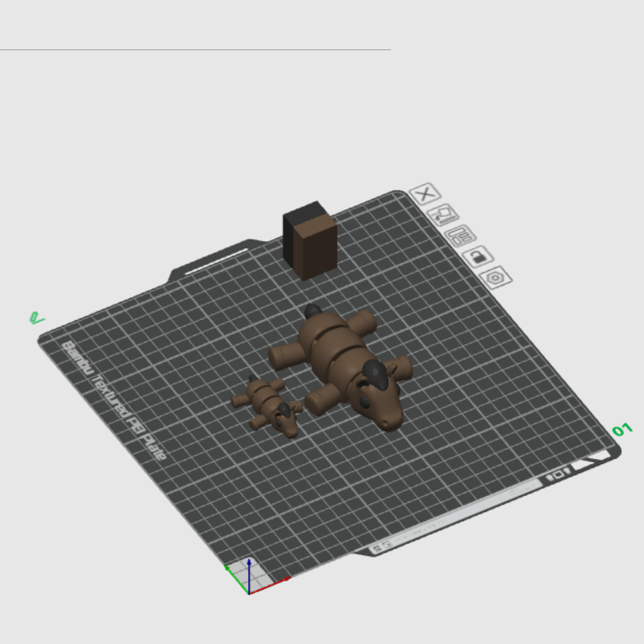Screen dimensions: 644x644
Task: Click the auto-orient icon beside plate
Action: 443,214
